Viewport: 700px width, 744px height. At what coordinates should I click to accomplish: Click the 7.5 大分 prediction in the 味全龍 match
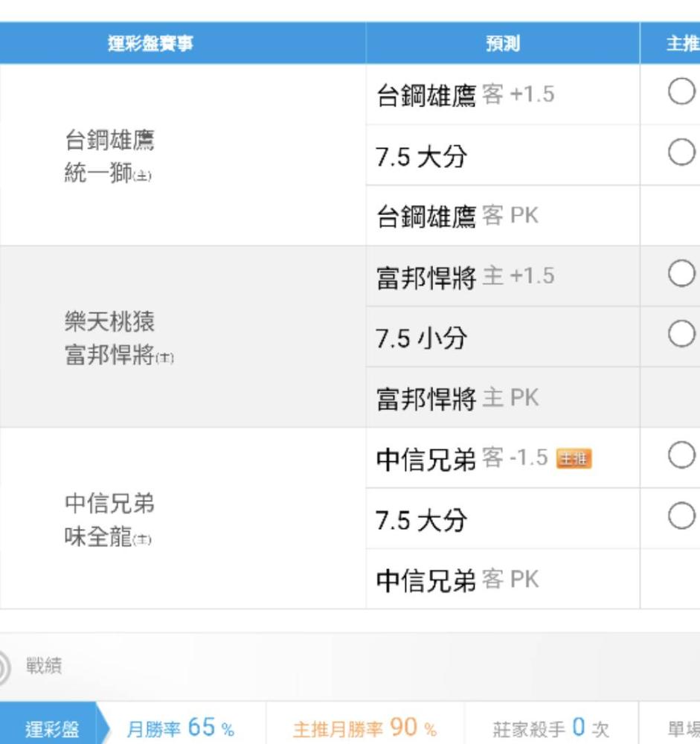click(x=421, y=520)
